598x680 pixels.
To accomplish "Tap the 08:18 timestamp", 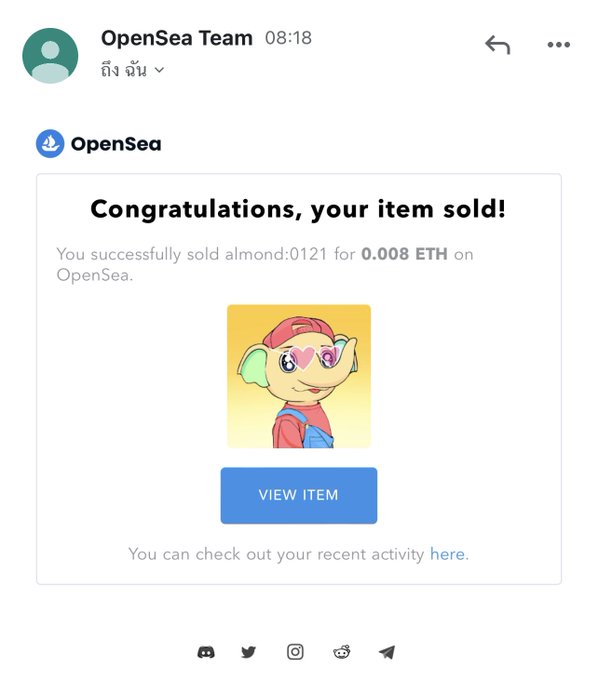I will coord(288,38).
